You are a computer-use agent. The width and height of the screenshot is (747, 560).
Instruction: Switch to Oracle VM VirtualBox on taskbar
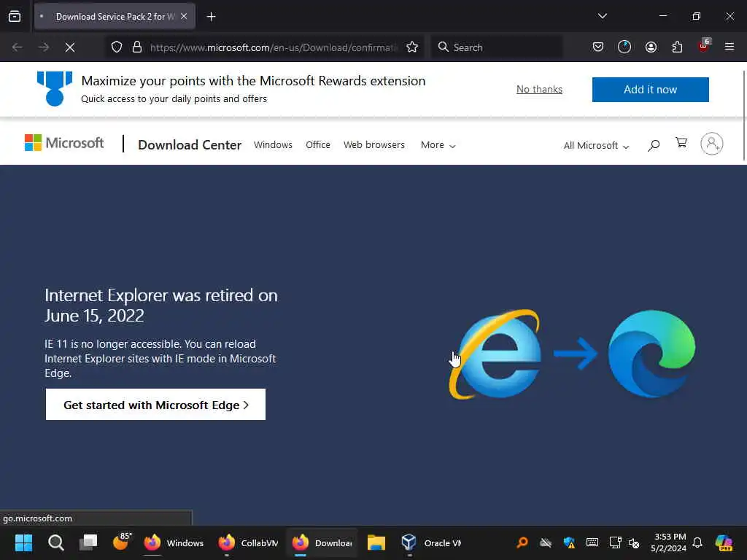pos(431,542)
